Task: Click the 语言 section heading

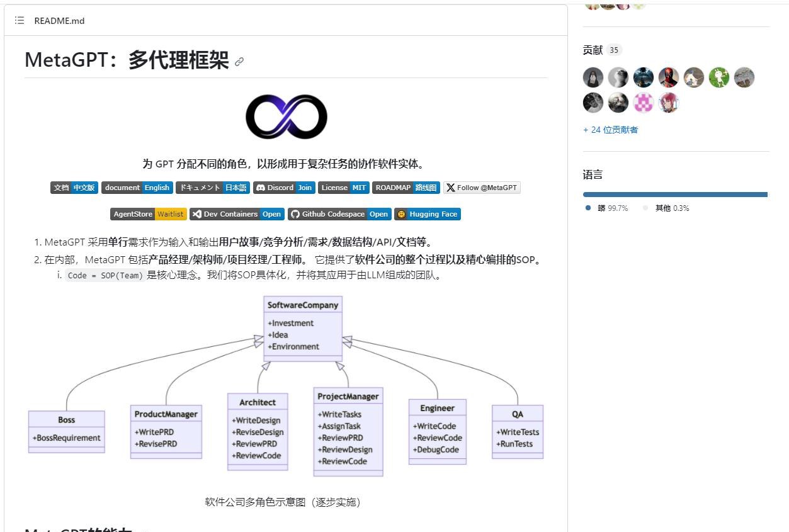Action: (593, 175)
